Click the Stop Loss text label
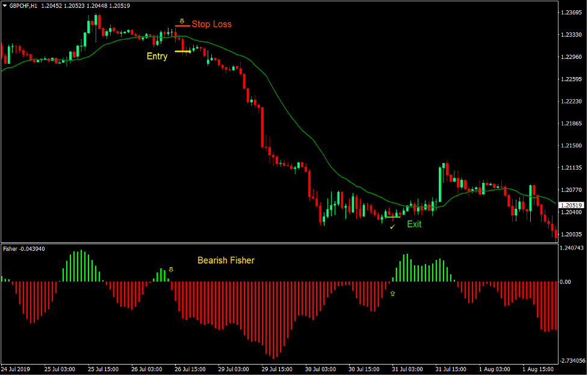 coord(210,25)
